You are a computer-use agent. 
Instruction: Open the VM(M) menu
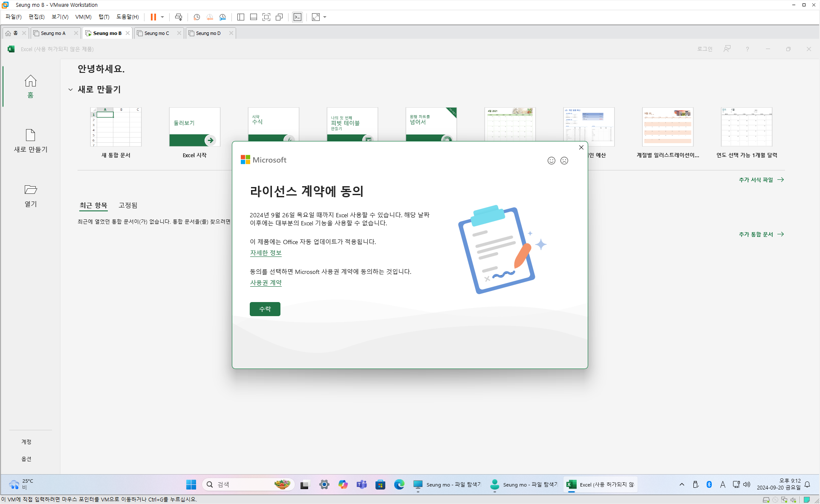click(x=83, y=17)
